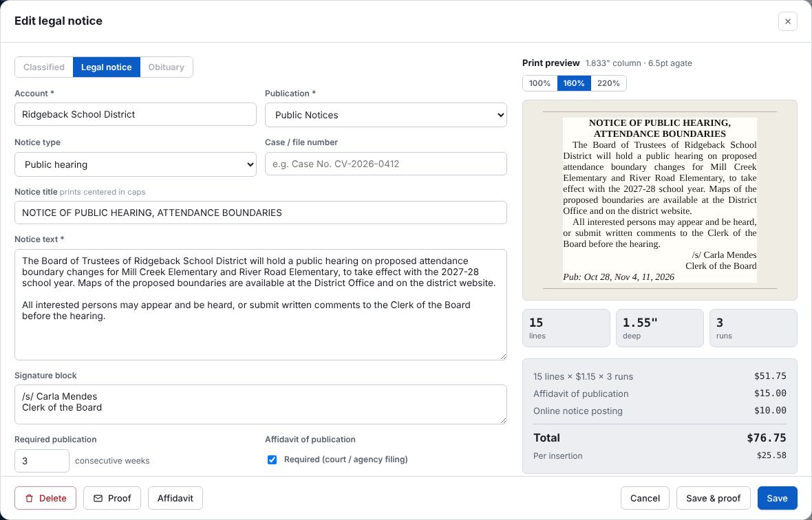
Task: Click the blue Save button
Action: click(777, 498)
